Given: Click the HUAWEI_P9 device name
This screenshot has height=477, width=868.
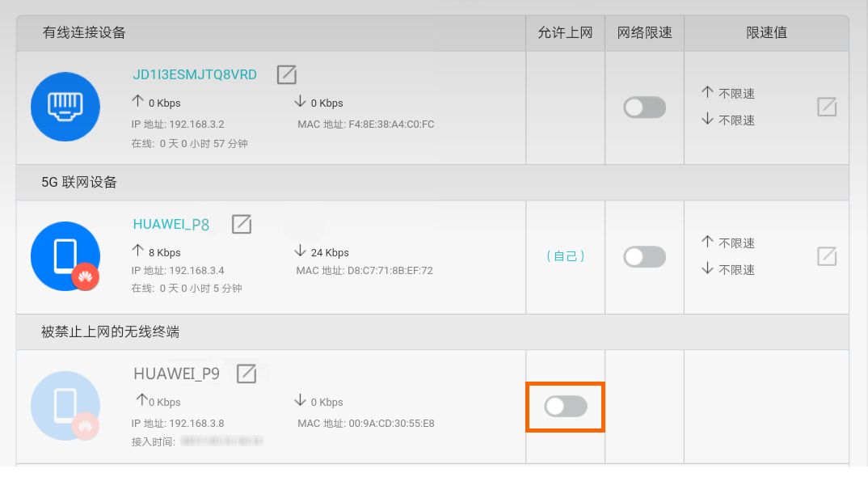Looking at the screenshot, I should pos(176,374).
